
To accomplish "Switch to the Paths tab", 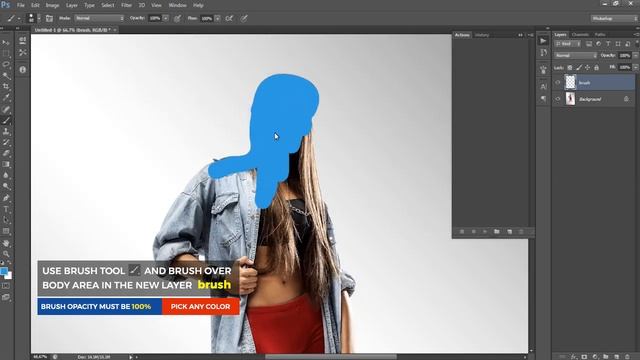I will click(x=600, y=35).
